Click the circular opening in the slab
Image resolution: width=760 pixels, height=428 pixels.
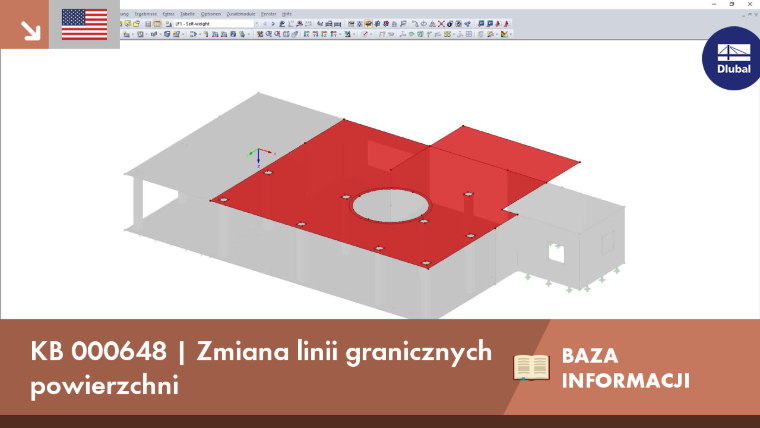[x=391, y=206]
